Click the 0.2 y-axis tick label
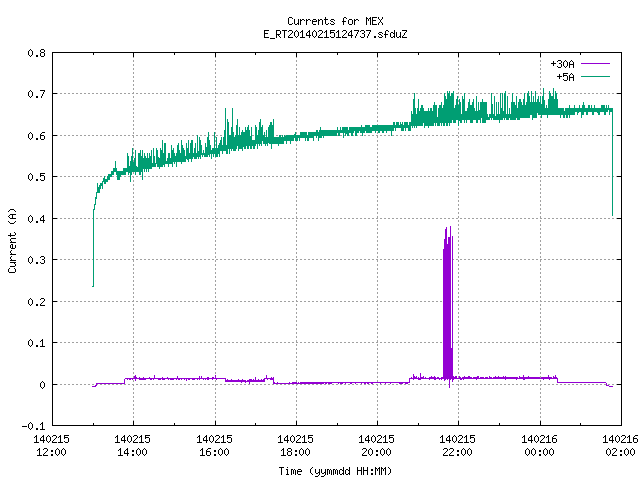The width and height of the screenshot is (640, 480). pos(36,302)
